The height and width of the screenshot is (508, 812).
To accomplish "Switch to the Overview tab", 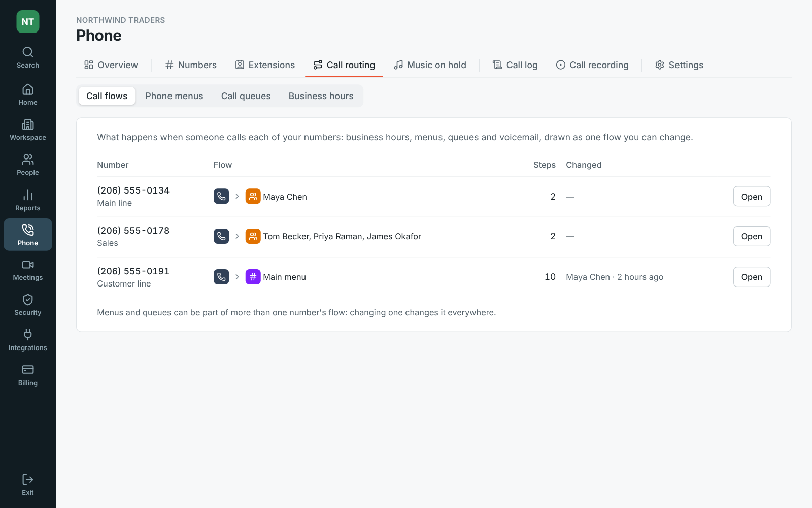I will pyautogui.click(x=111, y=65).
